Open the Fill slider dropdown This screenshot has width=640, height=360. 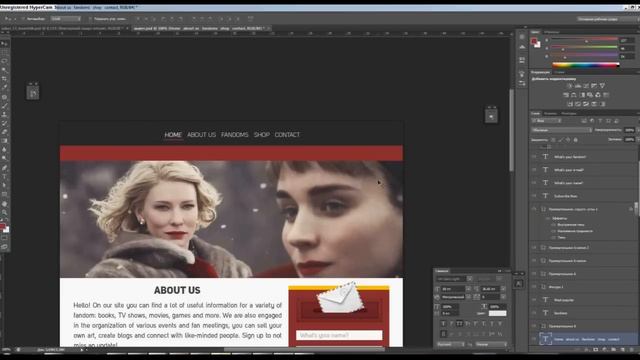click(x=637, y=140)
